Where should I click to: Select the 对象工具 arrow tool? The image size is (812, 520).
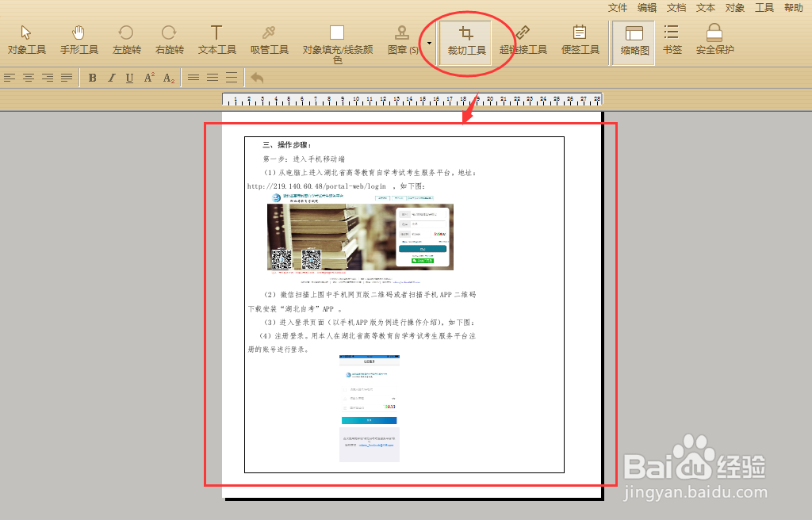26,40
